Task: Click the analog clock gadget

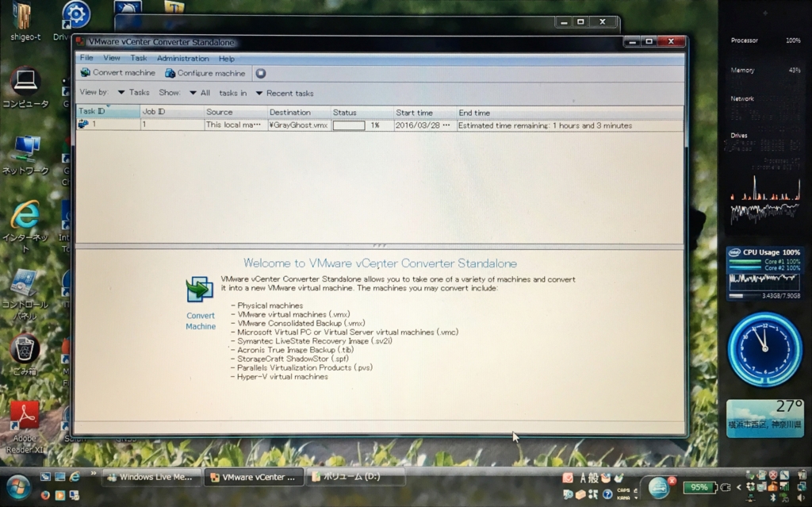Action: pyautogui.click(x=765, y=348)
